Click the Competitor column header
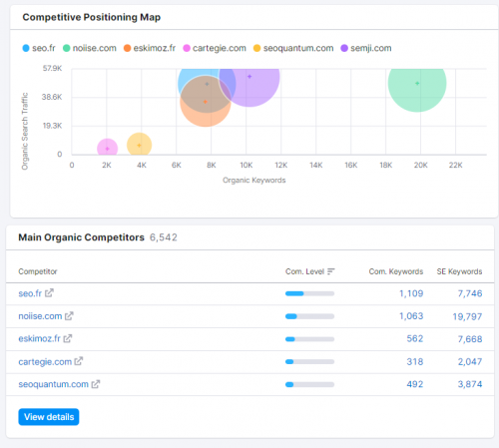499x448 pixels. coord(38,271)
